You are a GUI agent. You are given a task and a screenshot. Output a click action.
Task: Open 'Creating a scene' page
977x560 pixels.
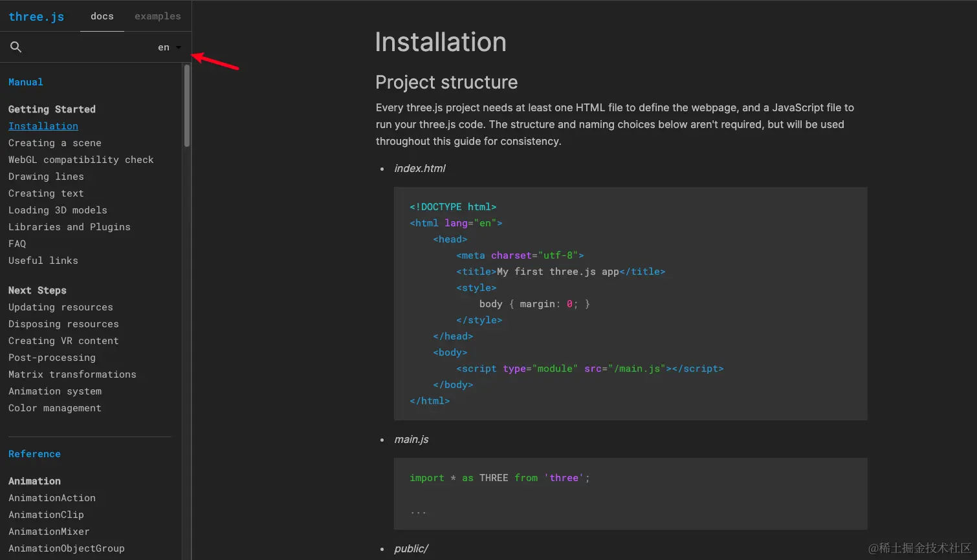pos(55,143)
